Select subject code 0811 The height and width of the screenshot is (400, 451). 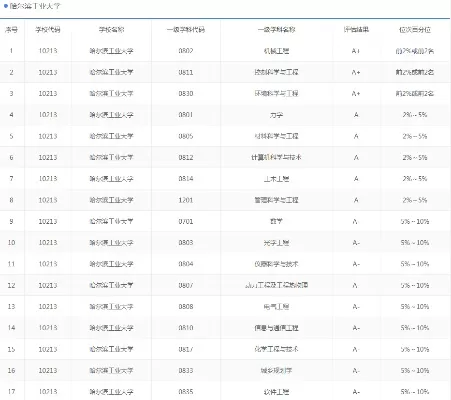pyautogui.click(x=186, y=72)
